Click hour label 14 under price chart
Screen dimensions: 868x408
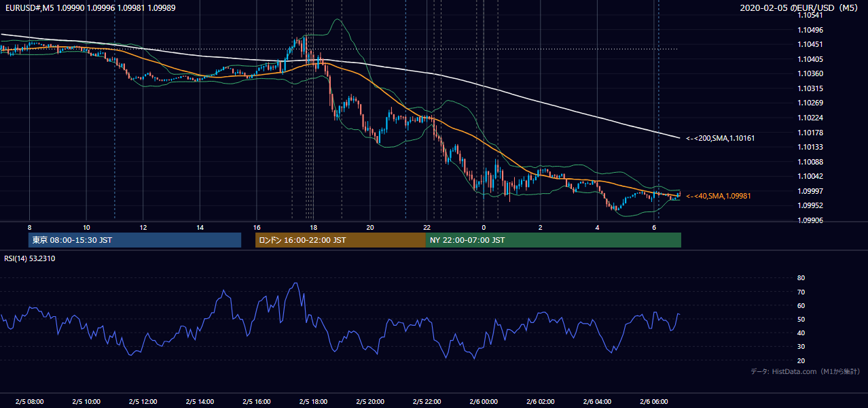pos(200,227)
